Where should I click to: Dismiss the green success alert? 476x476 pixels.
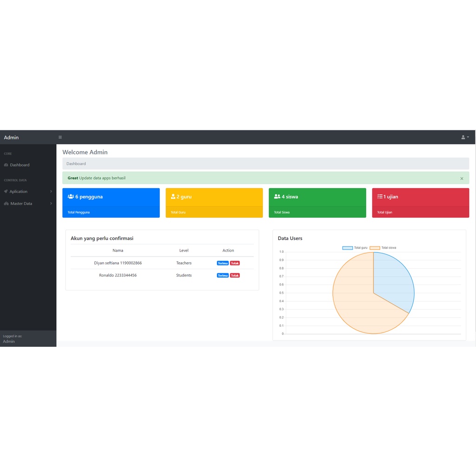tap(462, 178)
